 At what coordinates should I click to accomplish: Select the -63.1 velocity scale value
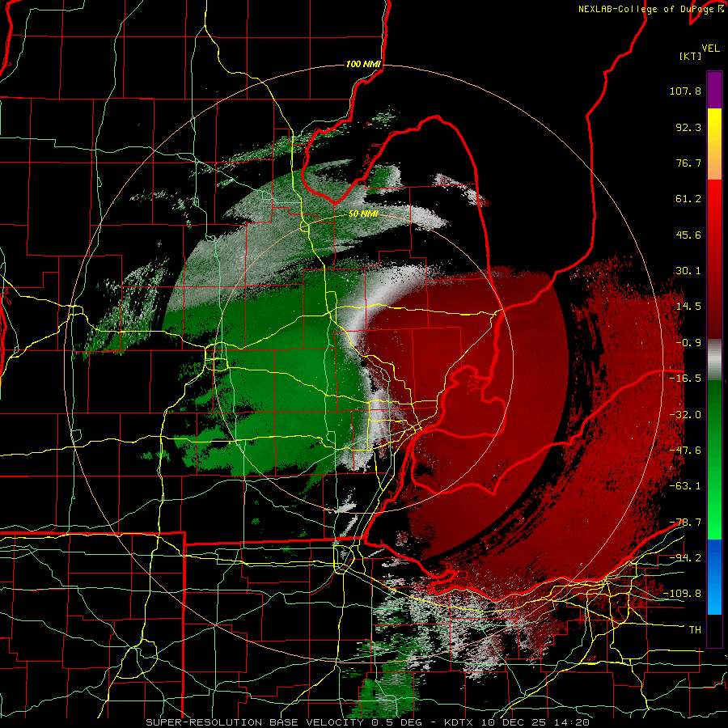coord(685,486)
